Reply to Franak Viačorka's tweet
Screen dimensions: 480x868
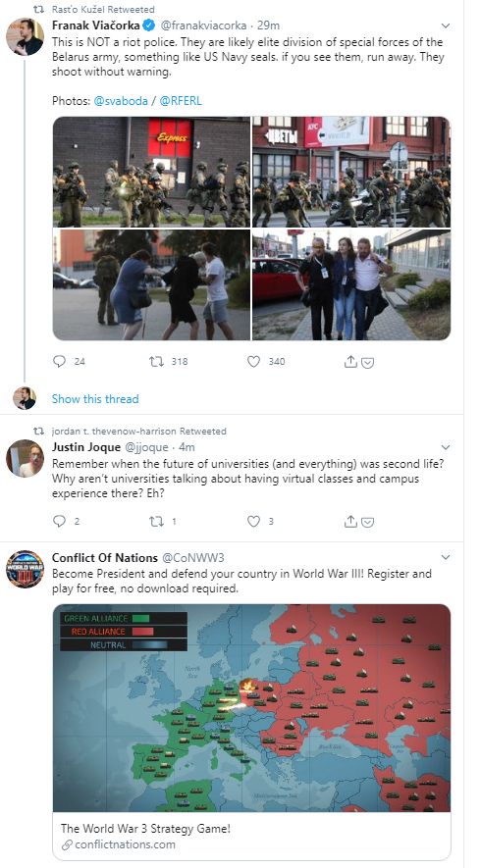(x=59, y=362)
